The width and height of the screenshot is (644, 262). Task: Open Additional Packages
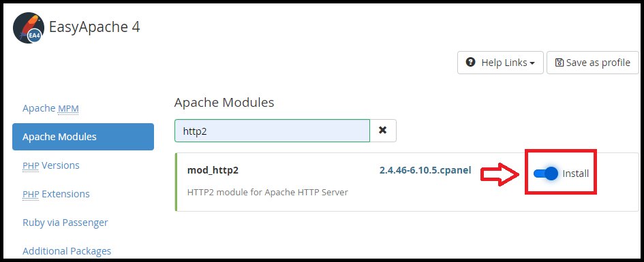[x=67, y=250]
